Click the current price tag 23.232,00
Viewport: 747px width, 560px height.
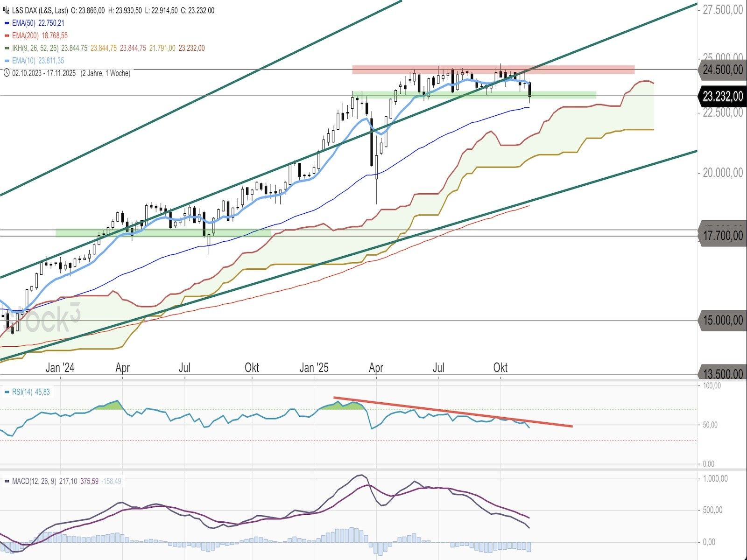point(723,96)
